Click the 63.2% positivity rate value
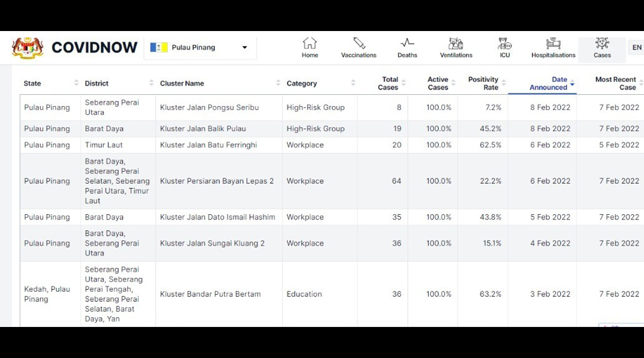The image size is (644, 358). (490, 294)
